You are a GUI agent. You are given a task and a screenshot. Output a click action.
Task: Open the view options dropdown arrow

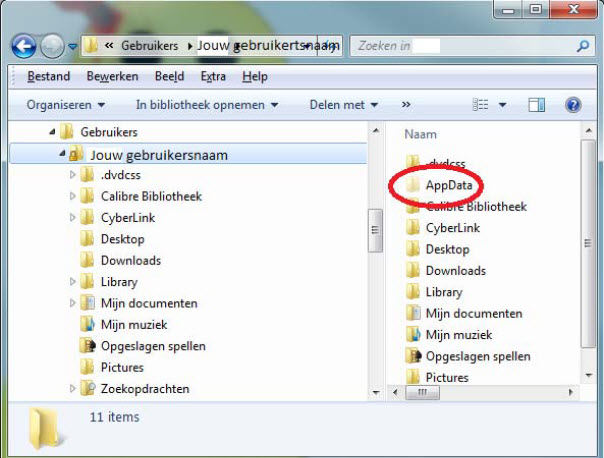(x=502, y=105)
